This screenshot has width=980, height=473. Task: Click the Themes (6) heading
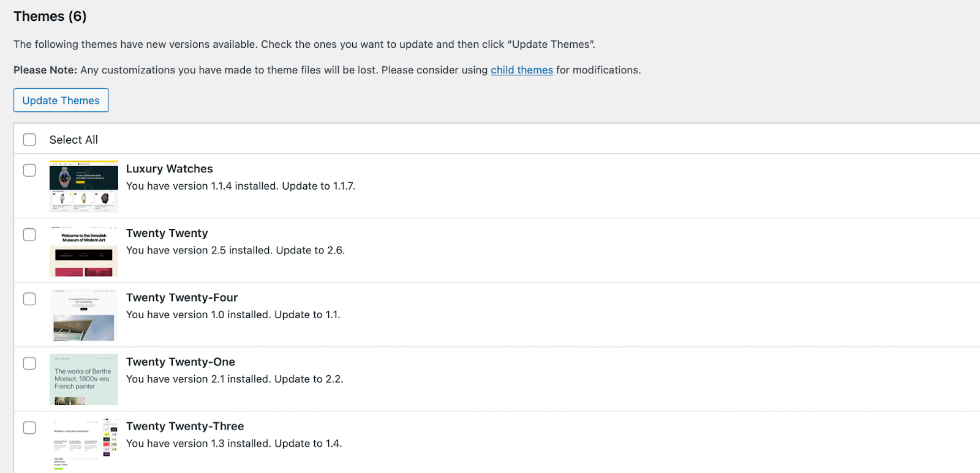coord(50,16)
